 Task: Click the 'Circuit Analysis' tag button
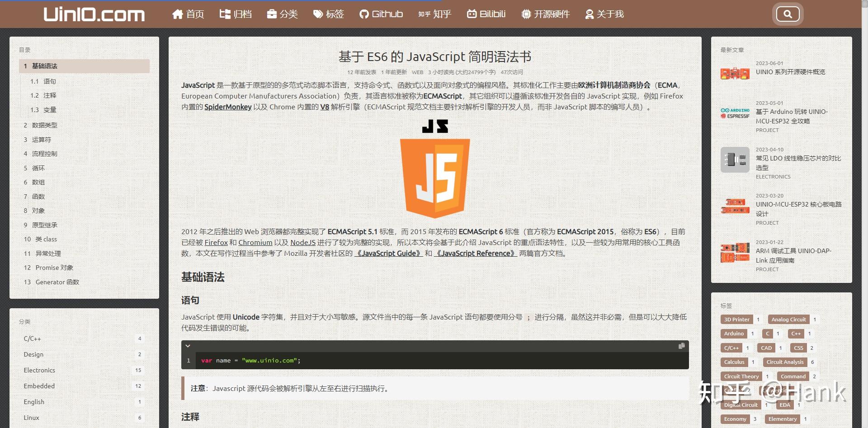(x=785, y=362)
